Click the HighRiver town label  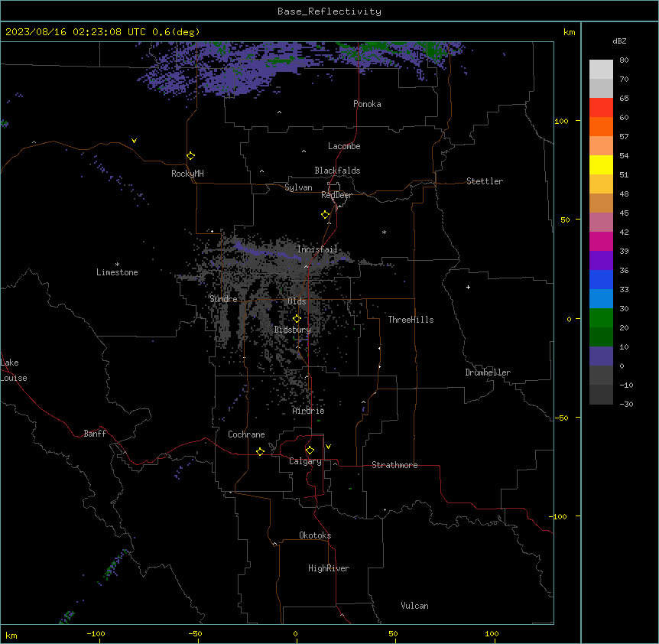point(329,568)
